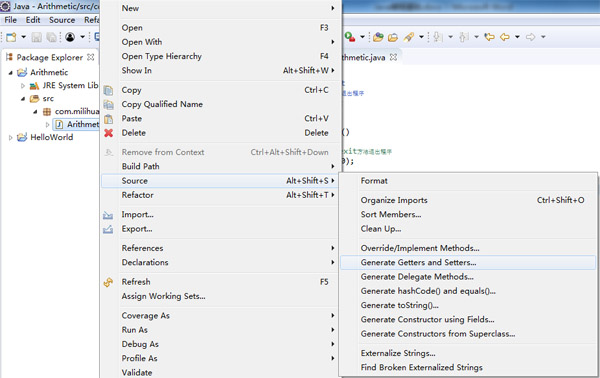This screenshot has width=600, height=378.
Task: Expand the Arithmetic java file node
Action: [x=47, y=125]
